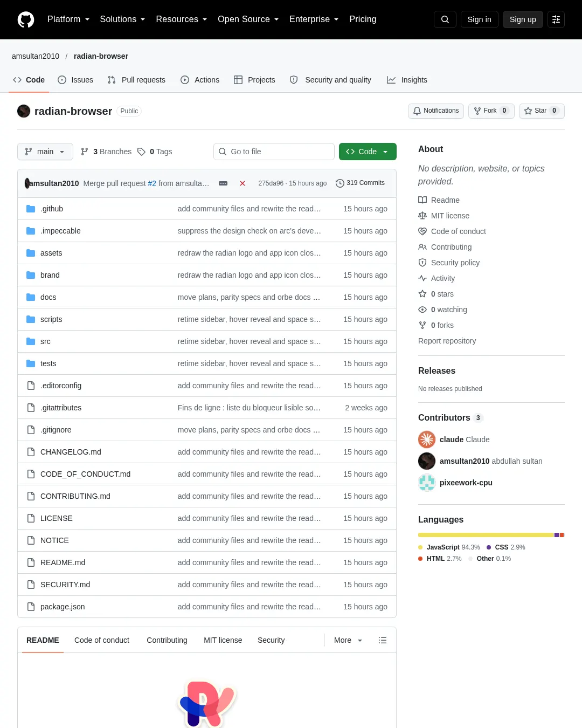Click the Sign up button
The image size is (582, 728).
pos(523,19)
